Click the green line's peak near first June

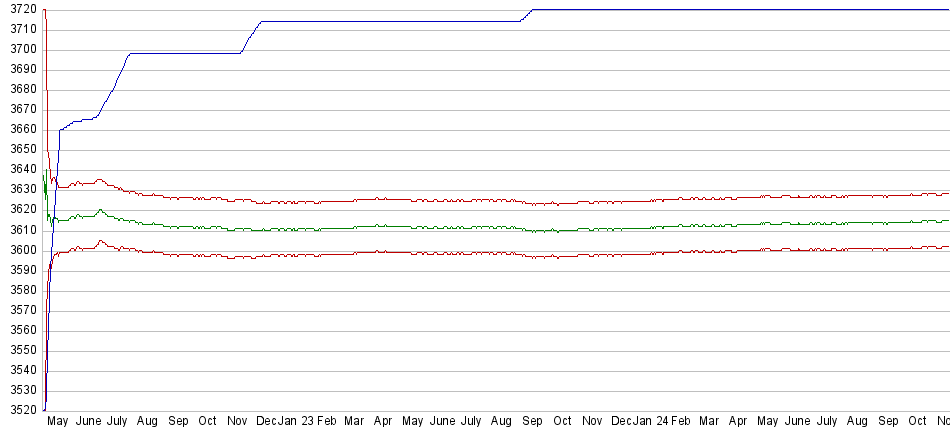[100, 210]
